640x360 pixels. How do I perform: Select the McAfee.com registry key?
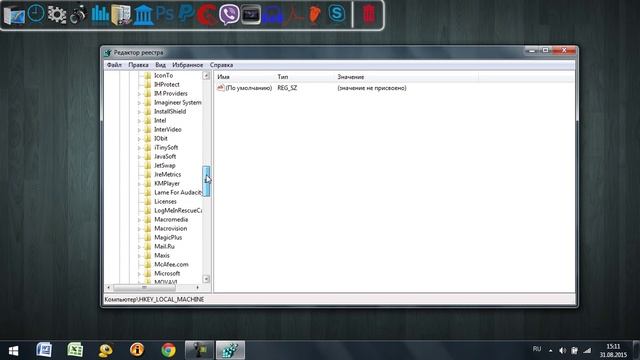coord(171,264)
